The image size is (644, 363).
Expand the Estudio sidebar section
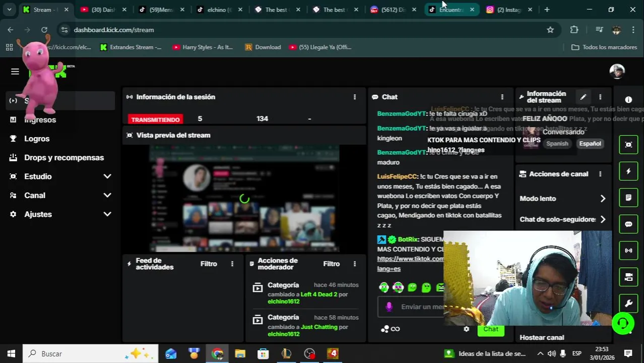click(x=107, y=176)
